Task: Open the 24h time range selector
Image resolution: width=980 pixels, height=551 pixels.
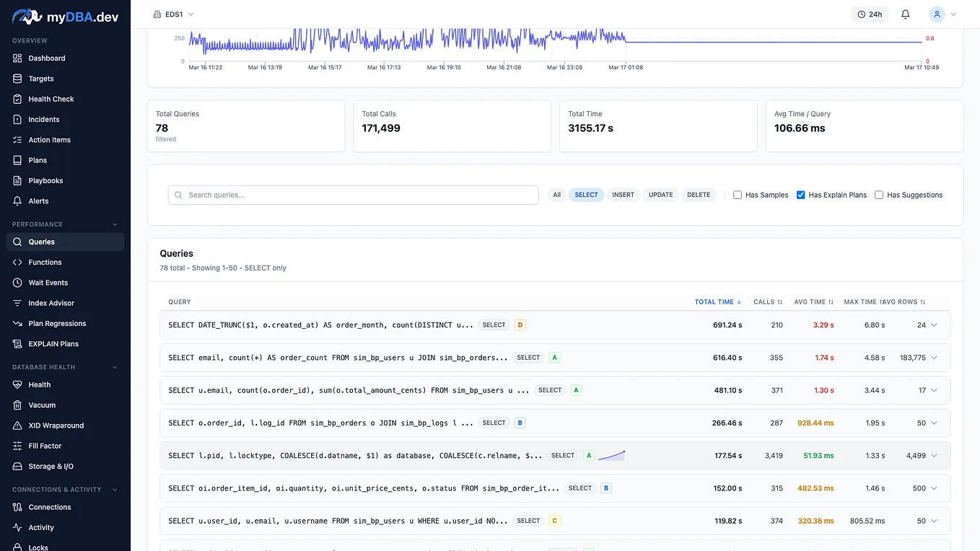Action: click(x=870, y=14)
